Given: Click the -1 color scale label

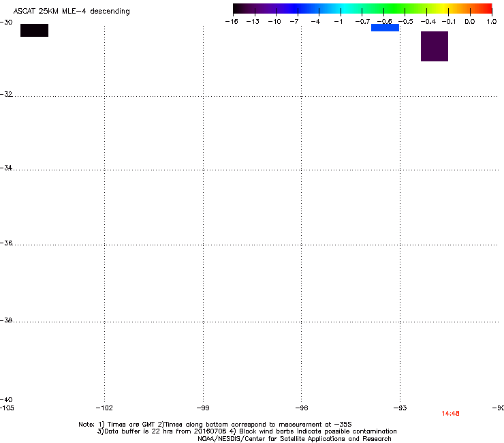Looking at the screenshot, I should click(x=338, y=22).
